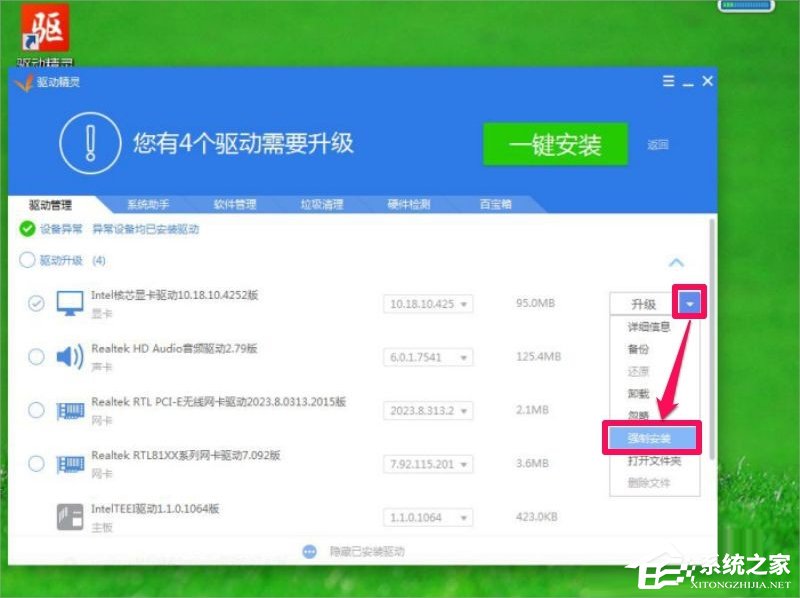Check the Realtek HD Audio driver checkbox
The height and width of the screenshot is (598, 800).
coord(34,356)
